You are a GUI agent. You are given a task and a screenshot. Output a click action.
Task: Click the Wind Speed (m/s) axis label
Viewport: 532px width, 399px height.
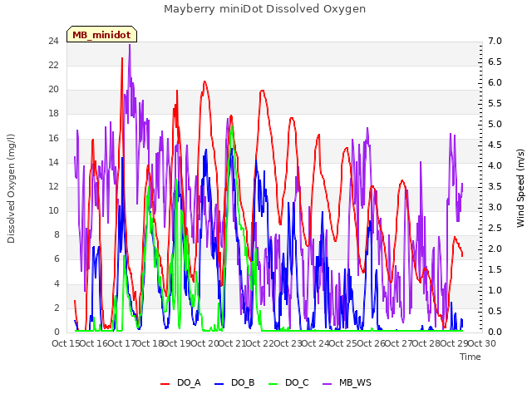(520, 188)
